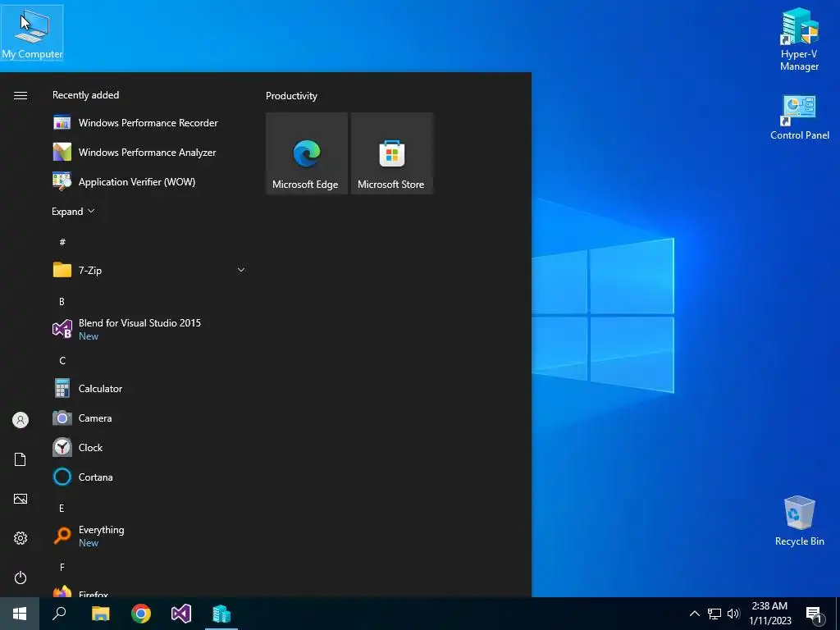Open Firefox in the app list
This screenshot has width=840, height=630.
(149, 591)
